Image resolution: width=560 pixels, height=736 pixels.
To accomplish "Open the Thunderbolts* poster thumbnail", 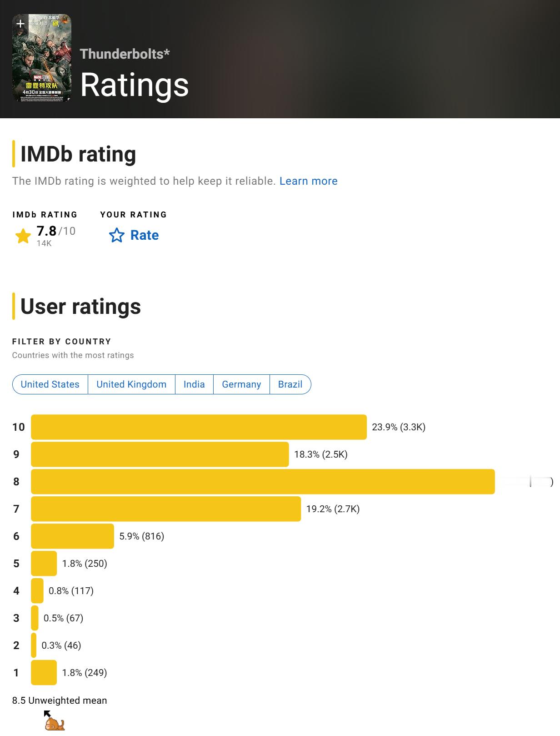I will (x=42, y=58).
